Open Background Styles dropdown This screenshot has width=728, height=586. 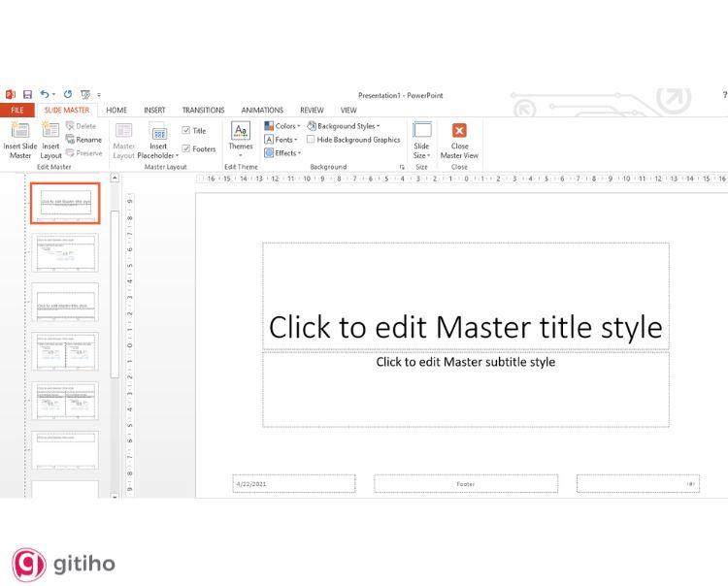point(344,126)
